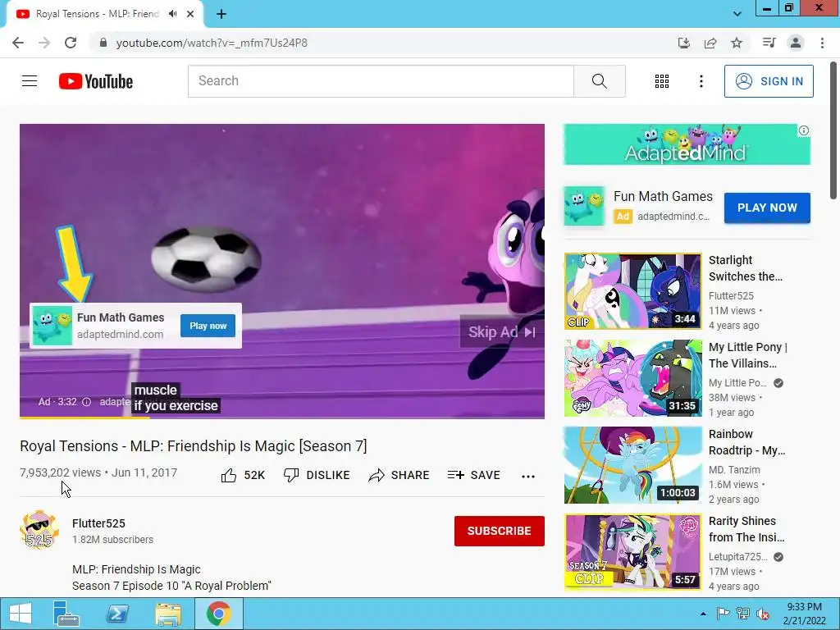Click the search magnifier button

(600, 81)
